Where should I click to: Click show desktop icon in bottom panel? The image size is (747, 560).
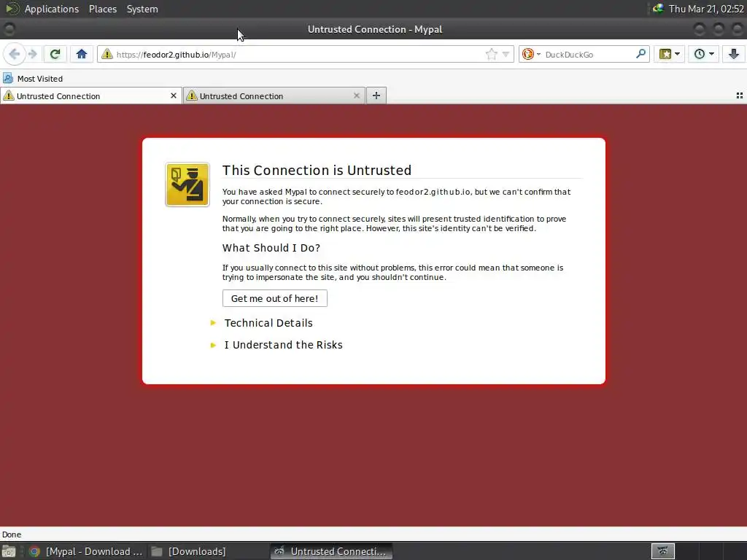(9, 551)
